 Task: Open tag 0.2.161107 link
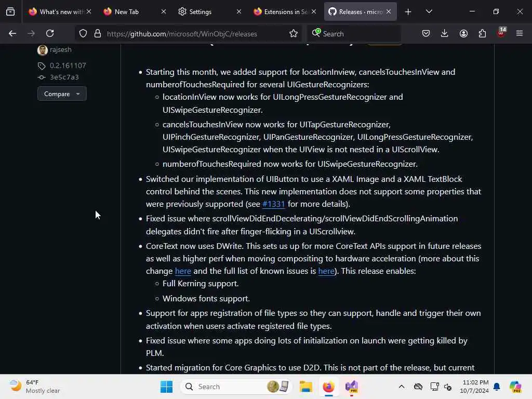[x=68, y=65]
